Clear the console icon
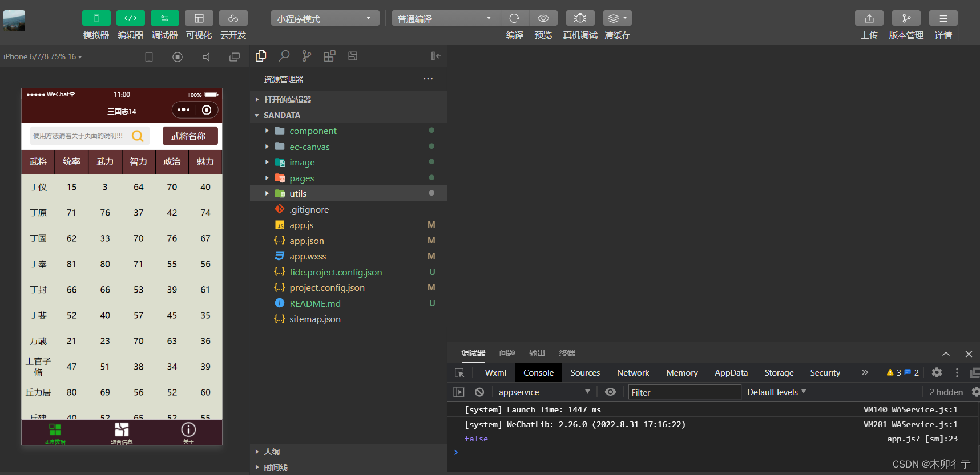The height and width of the screenshot is (475, 980). (x=479, y=392)
